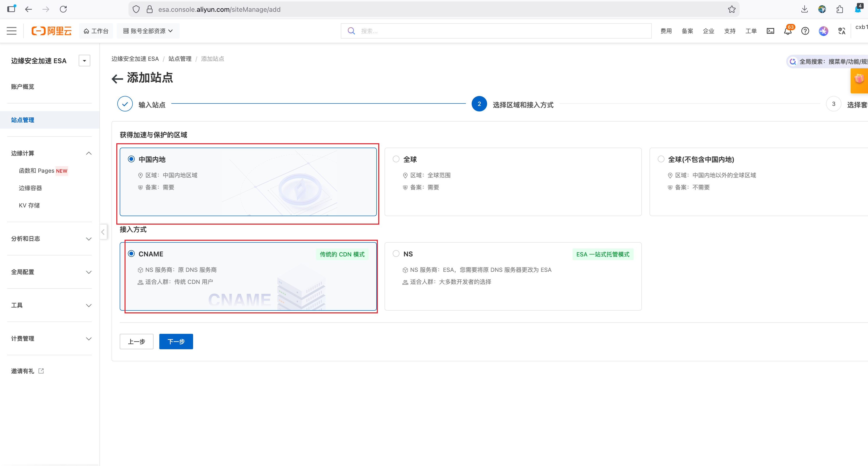
Task: Click the 上一步 button
Action: pos(136,341)
